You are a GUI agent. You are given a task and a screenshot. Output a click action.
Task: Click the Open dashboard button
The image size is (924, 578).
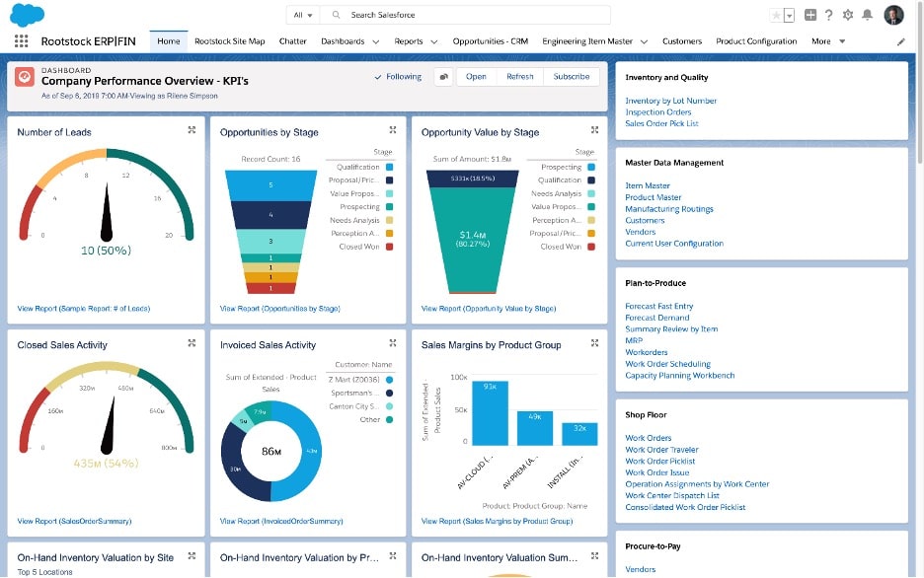[x=476, y=77]
